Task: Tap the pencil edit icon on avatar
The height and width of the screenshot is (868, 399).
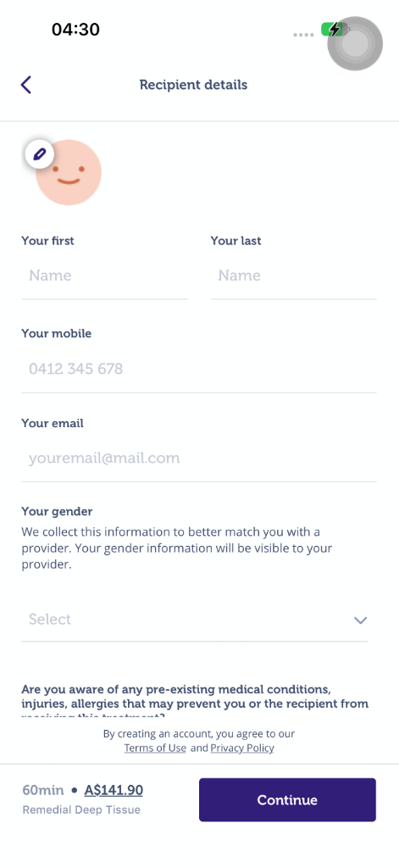Action: coord(40,153)
